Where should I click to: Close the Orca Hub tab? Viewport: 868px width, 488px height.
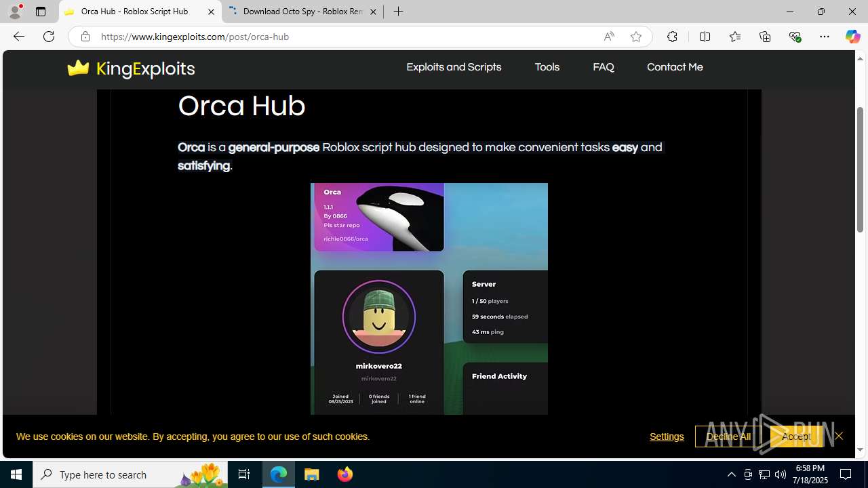211,12
